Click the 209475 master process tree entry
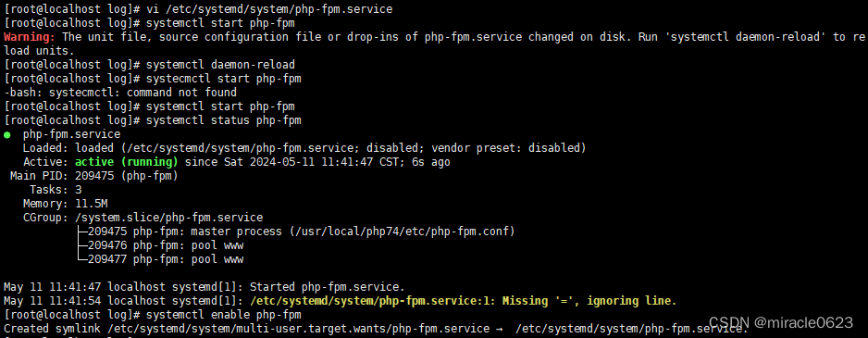This screenshot has height=338, width=868. [296, 232]
